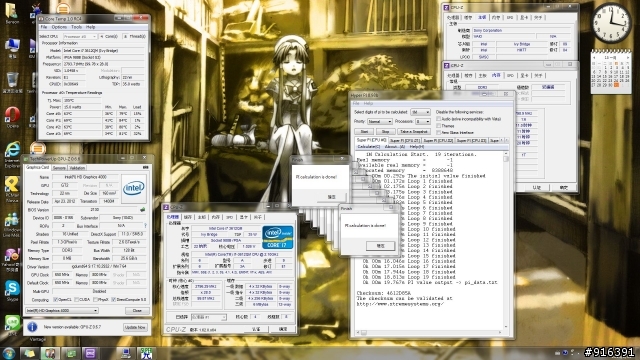
Task: Switch to the Sensors tab in GPU-Z
Action: point(59,168)
